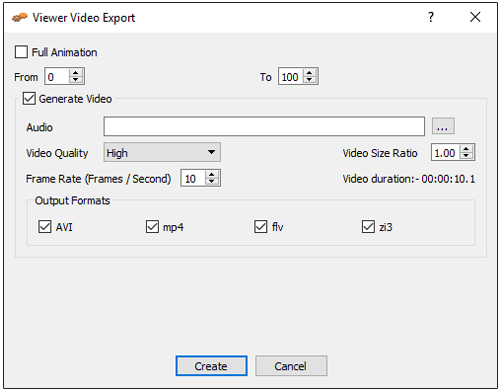This screenshot has height=390, width=502.
Task: Click the help question mark icon
Action: [431, 17]
